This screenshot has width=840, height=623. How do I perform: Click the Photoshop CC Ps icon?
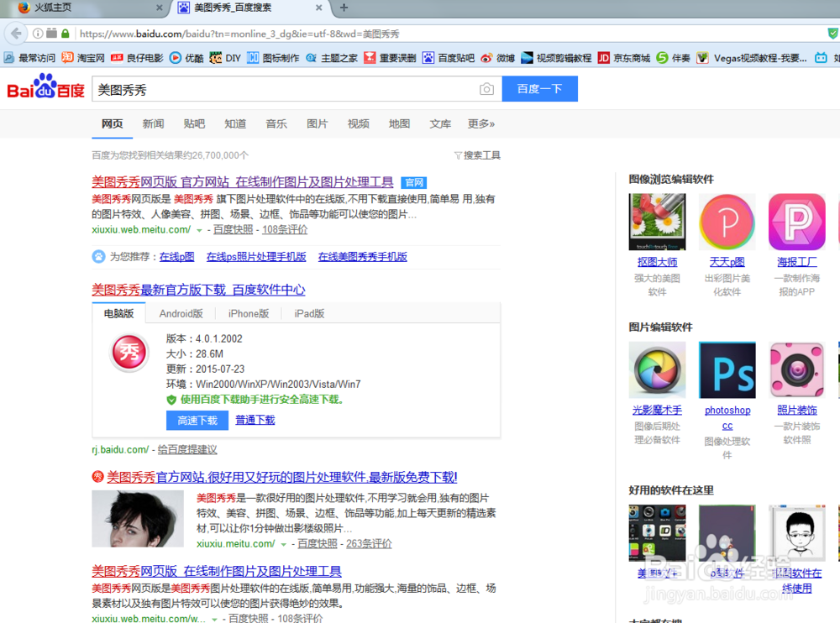[727, 370]
